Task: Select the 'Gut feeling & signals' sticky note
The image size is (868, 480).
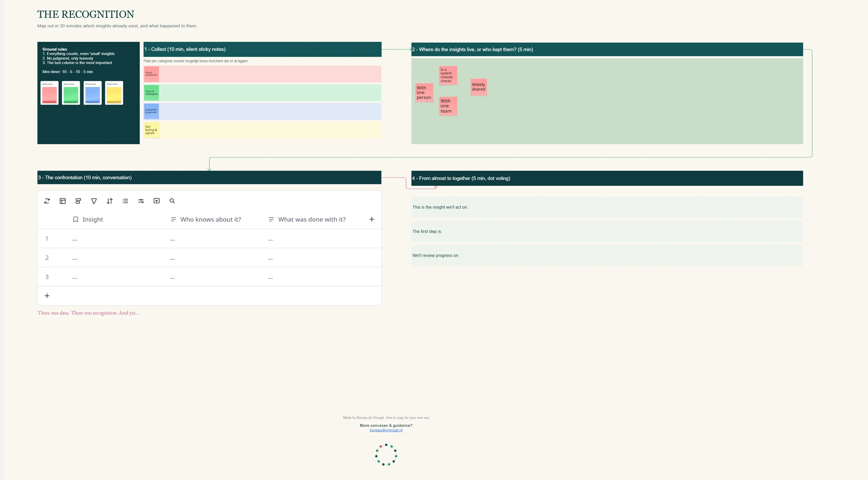Action: click(151, 130)
